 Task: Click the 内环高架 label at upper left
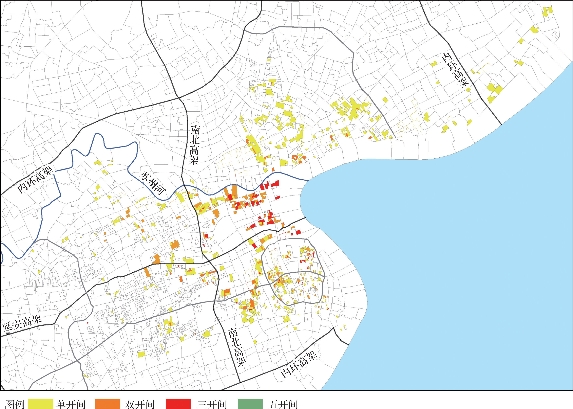(35, 179)
